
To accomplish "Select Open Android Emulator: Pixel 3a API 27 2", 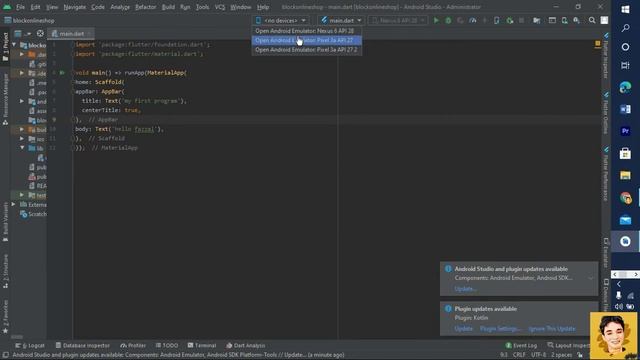I will pyautogui.click(x=307, y=50).
